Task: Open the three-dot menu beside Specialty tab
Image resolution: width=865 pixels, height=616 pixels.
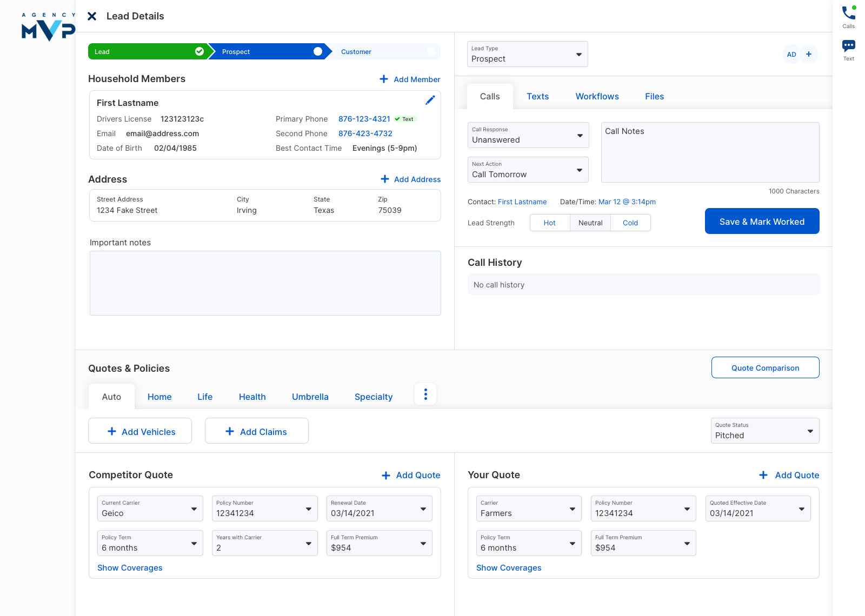Action: click(425, 394)
